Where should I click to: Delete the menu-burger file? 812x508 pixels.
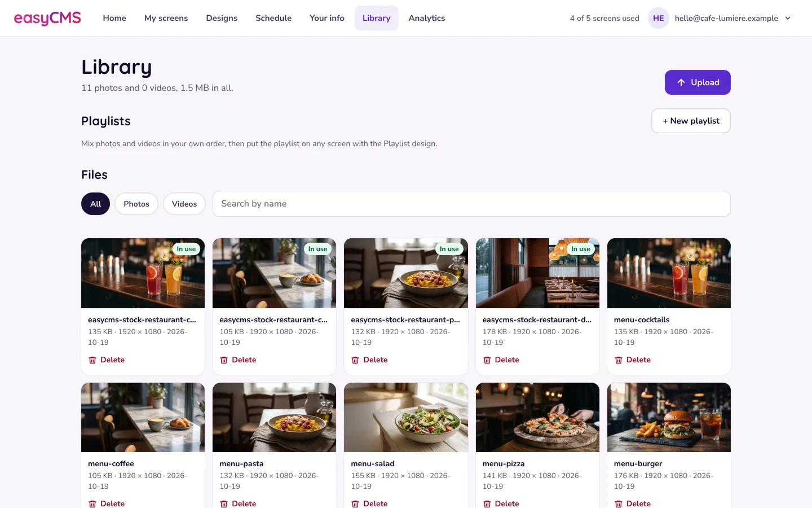632,503
